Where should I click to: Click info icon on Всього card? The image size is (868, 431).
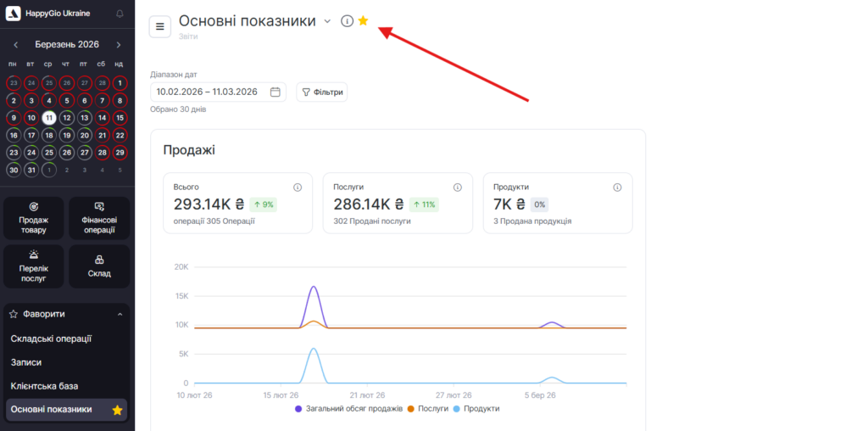[298, 188]
